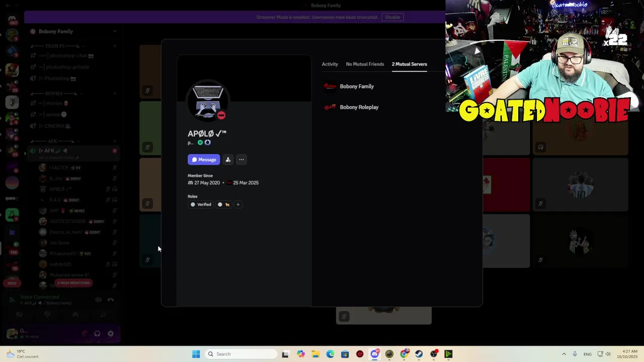Open the green flask server icon
Image resolution: width=644 pixels, height=362 pixels.
pos(12,216)
